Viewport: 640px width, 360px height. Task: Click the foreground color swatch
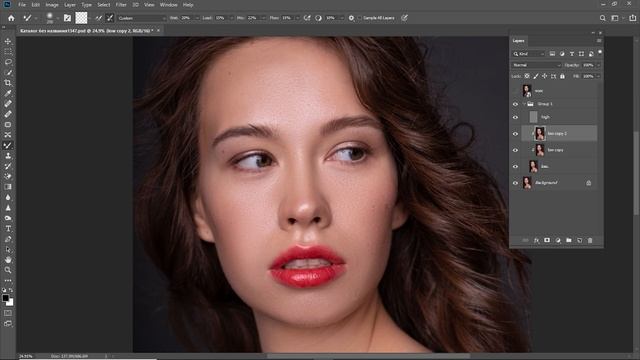pos(5,298)
